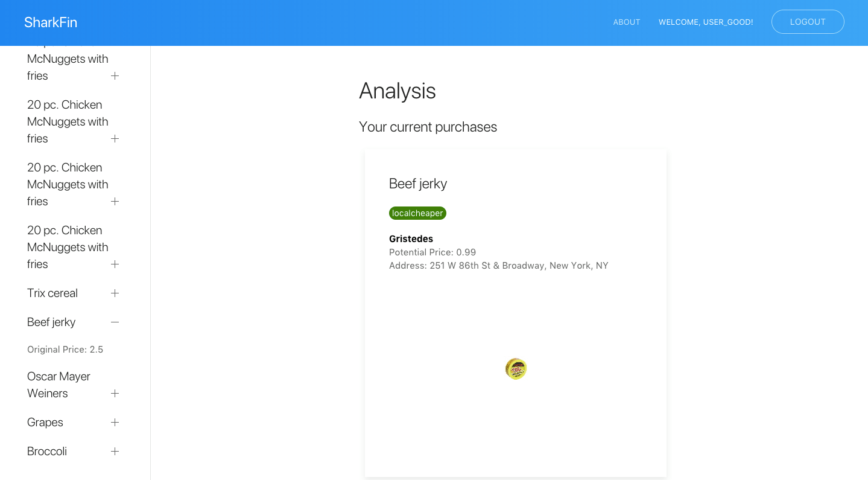
Task: Click the LOGOUT button
Action: tap(808, 22)
